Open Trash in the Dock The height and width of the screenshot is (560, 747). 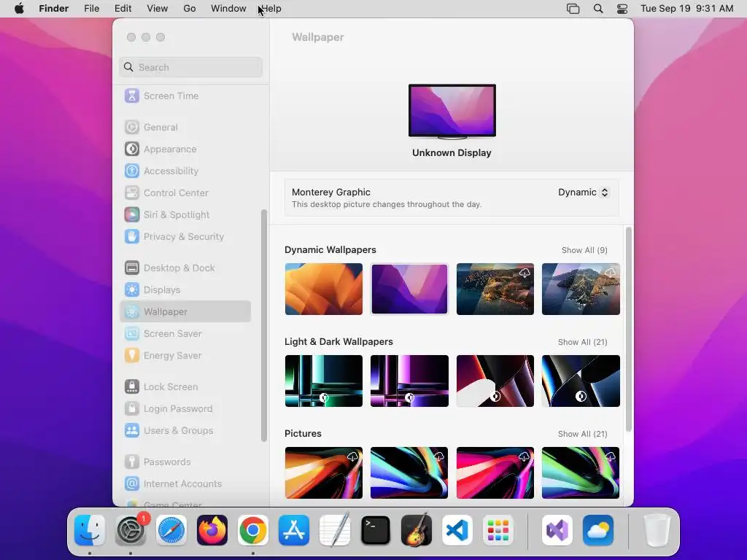[657, 530]
